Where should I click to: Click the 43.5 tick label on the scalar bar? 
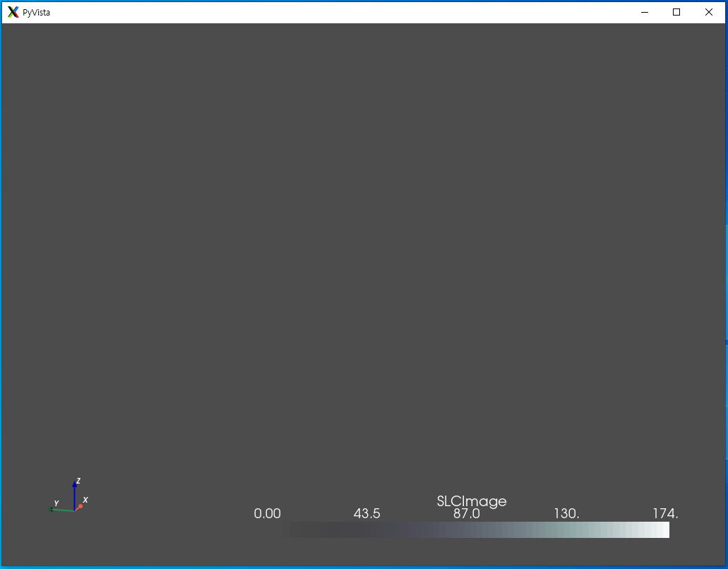tap(366, 514)
